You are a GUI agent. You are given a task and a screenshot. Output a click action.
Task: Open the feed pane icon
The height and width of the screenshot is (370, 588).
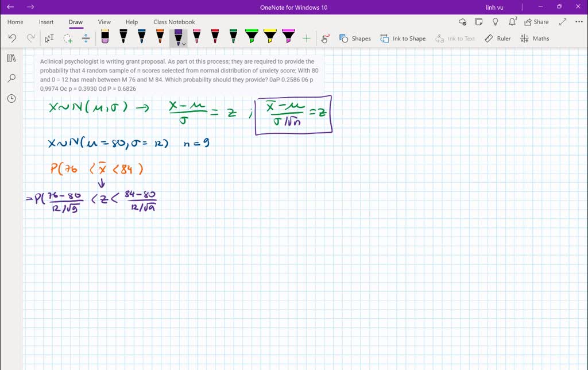(x=479, y=22)
